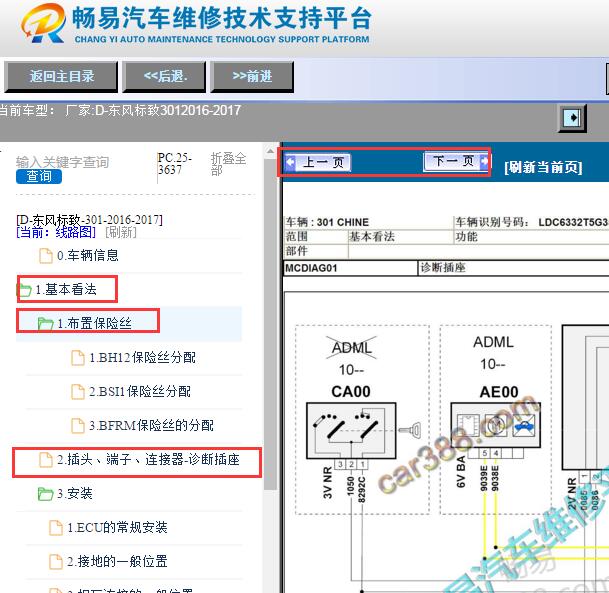Viewport: 609px width, 593px height.
Task: Go back with <<后退 button
Action: coord(164,77)
